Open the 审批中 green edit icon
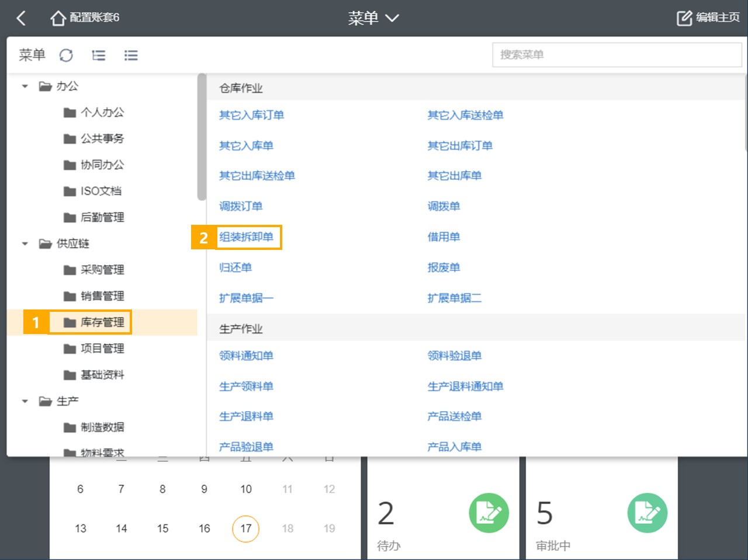Screen dimensions: 748x560 click(x=647, y=513)
